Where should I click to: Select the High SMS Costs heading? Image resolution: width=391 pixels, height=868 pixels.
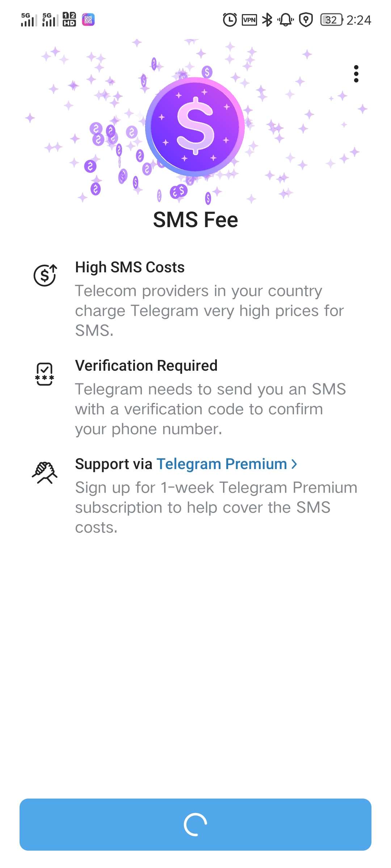[130, 267]
